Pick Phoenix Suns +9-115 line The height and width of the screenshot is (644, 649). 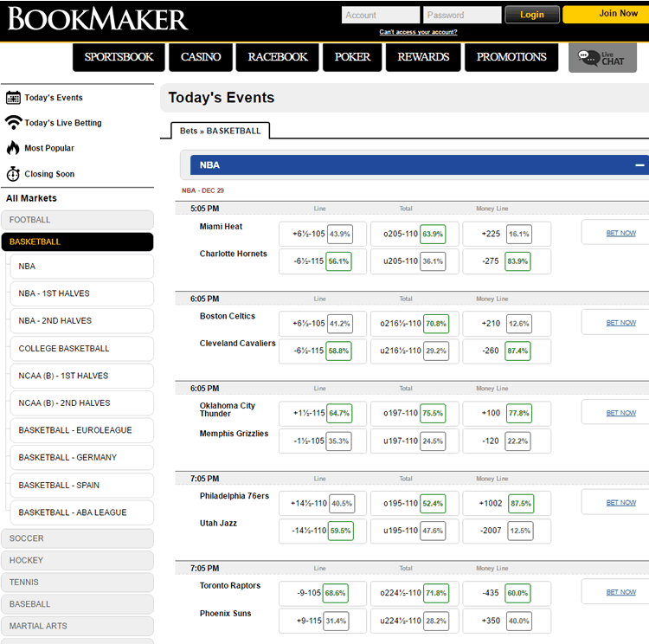tap(323, 621)
